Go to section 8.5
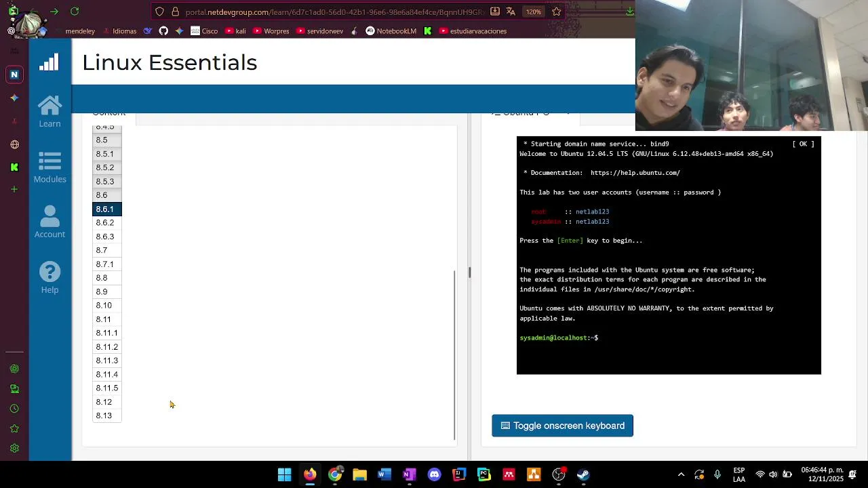The height and width of the screenshot is (488, 868). click(106, 140)
